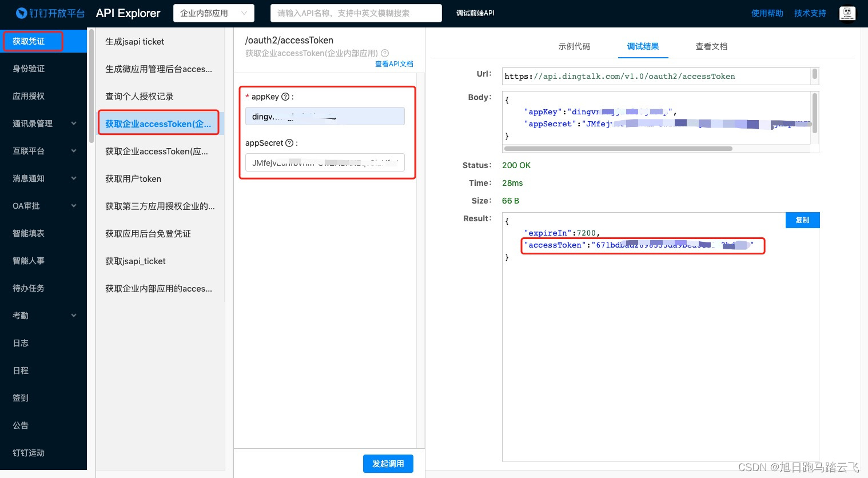The height and width of the screenshot is (478, 868).
Task: Expand the 通讯录管理 sidebar section
Action: click(43, 124)
